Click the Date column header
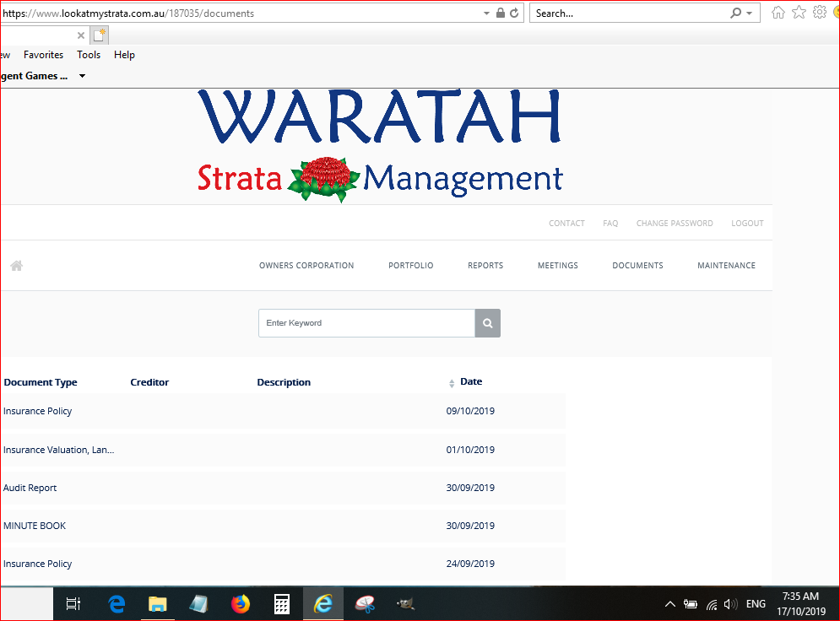The width and height of the screenshot is (840, 621). pos(471,381)
